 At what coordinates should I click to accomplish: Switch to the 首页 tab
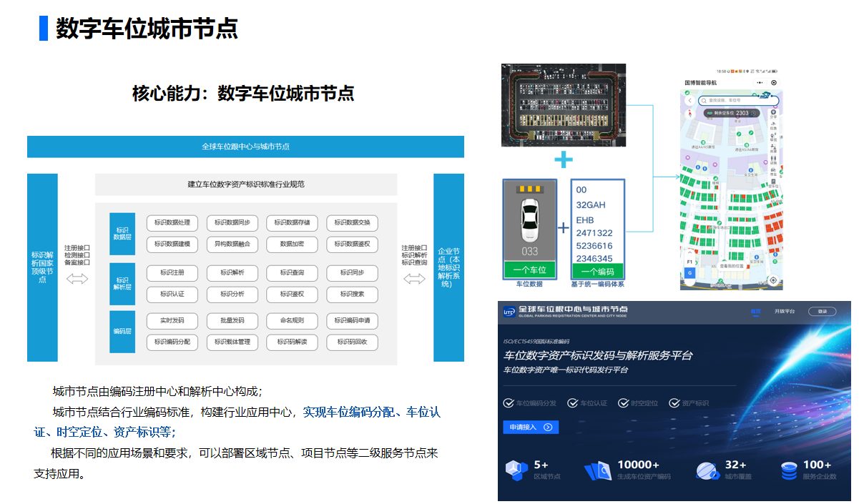(755, 312)
